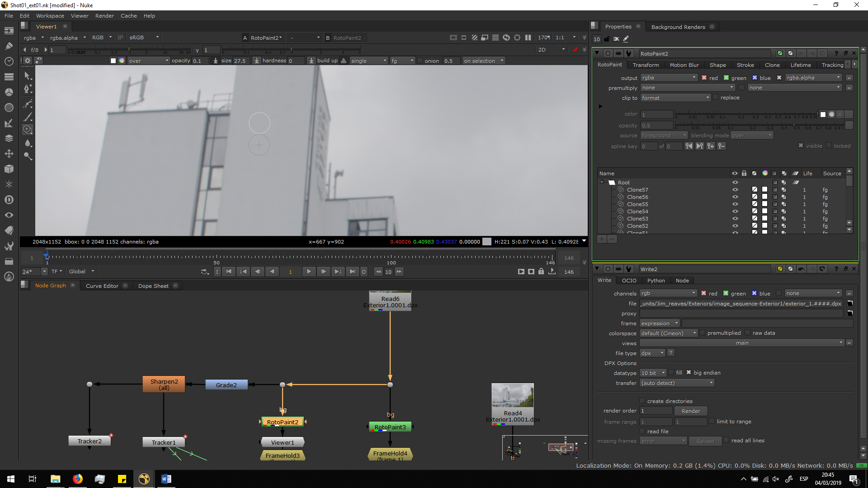Toggle the big endian checkbox
The width and height of the screenshot is (868, 488).
(689, 373)
